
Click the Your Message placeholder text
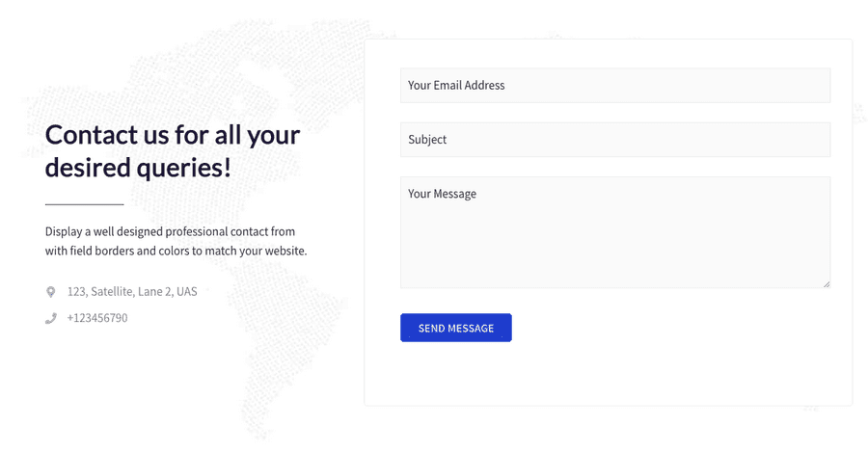(442, 194)
